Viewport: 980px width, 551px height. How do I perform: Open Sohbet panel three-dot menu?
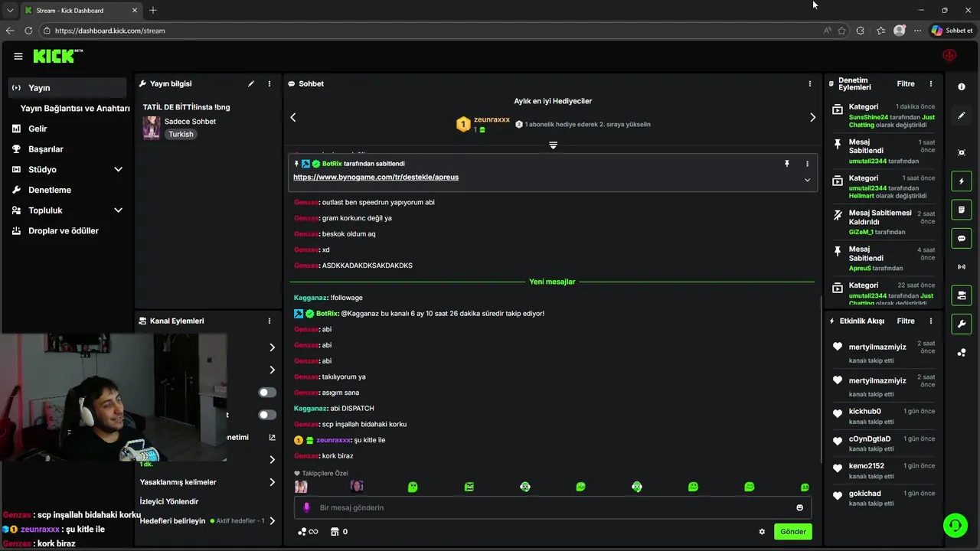[x=810, y=83]
